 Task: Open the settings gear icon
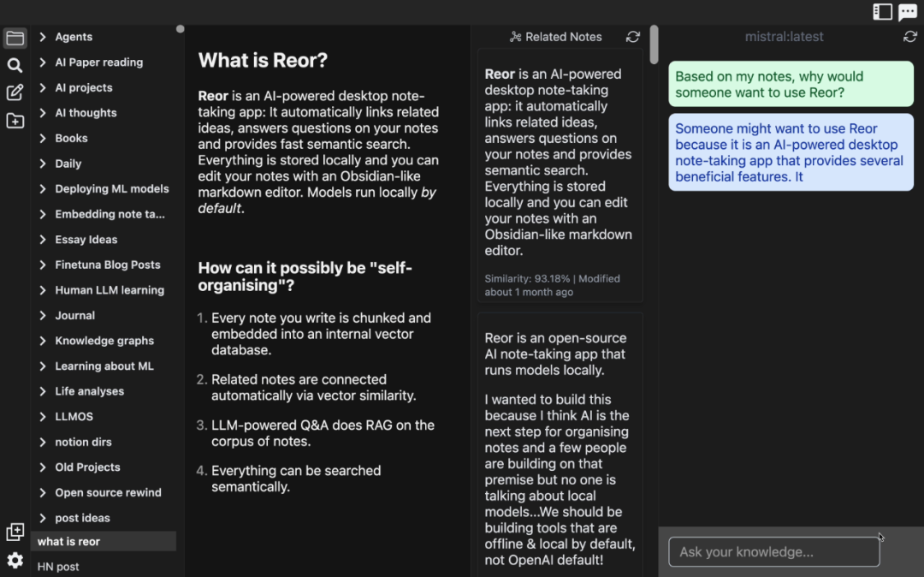pyautogui.click(x=15, y=560)
